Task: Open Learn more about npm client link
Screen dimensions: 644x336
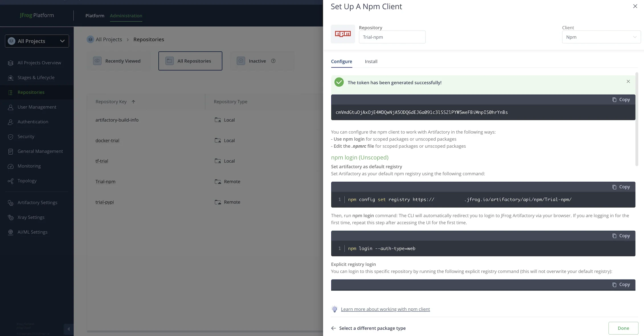Action: point(385,309)
